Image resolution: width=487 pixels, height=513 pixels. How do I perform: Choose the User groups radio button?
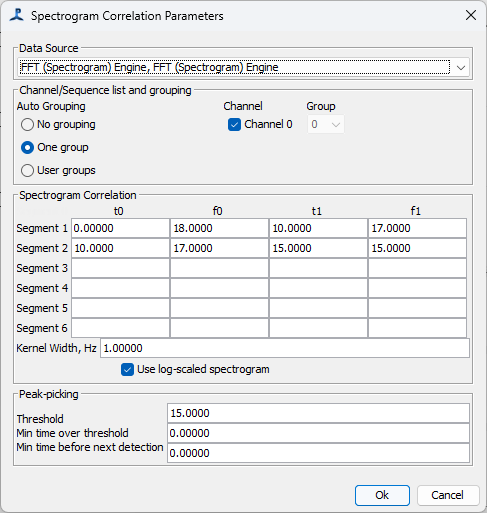(27, 171)
